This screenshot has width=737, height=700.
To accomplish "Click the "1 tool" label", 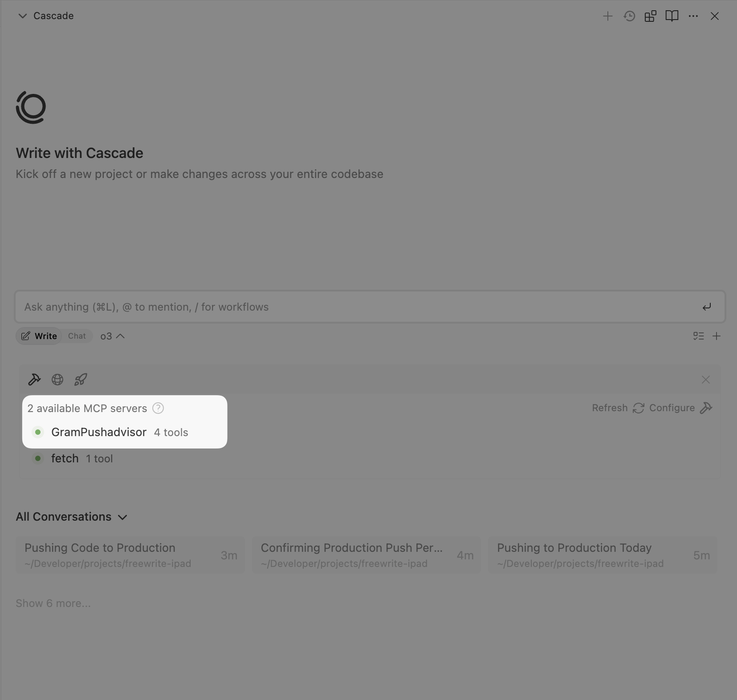I will coord(99,459).
